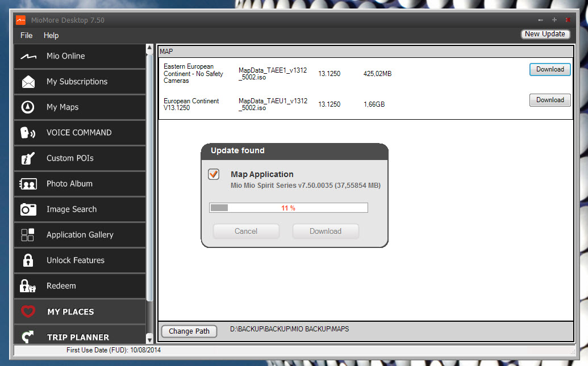Open My Subscriptions in the sidebar
Viewport: 588px width, 366px height.
point(80,82)
